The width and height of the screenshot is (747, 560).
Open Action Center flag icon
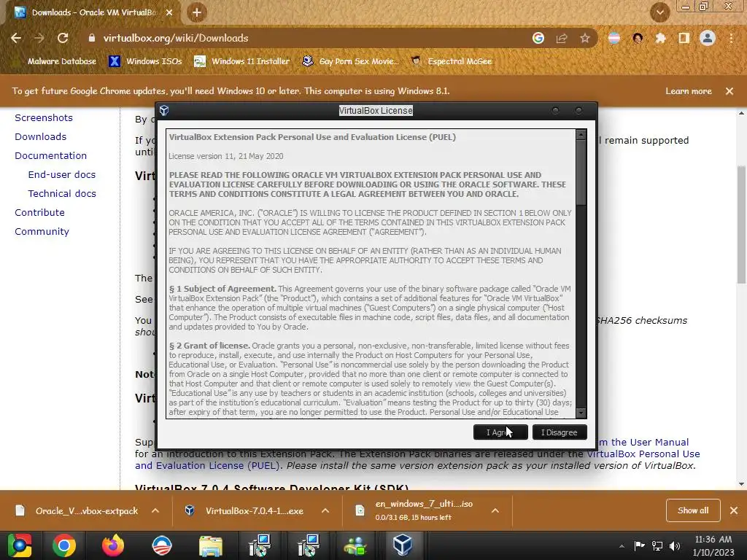pyautogui.click(x=639, y=545)
